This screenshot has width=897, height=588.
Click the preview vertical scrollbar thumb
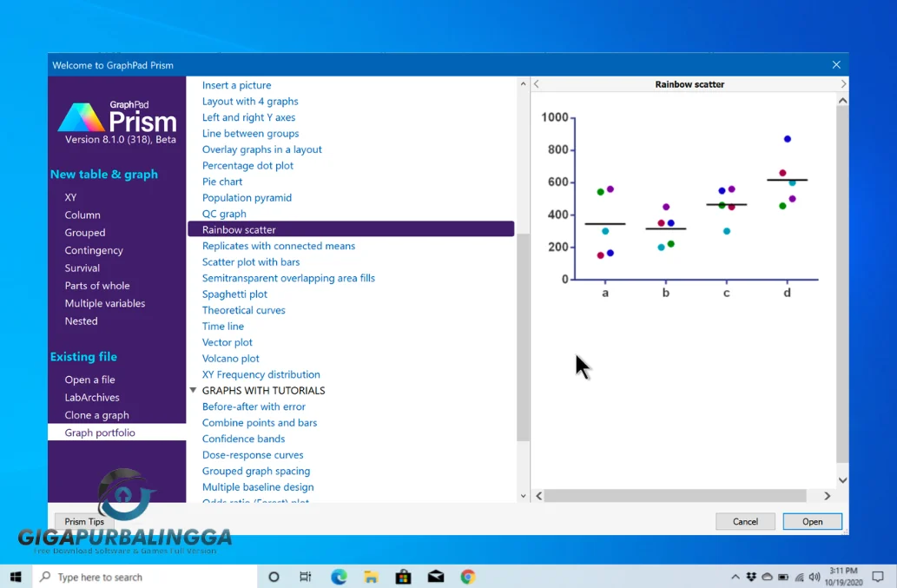coord(842,284)
